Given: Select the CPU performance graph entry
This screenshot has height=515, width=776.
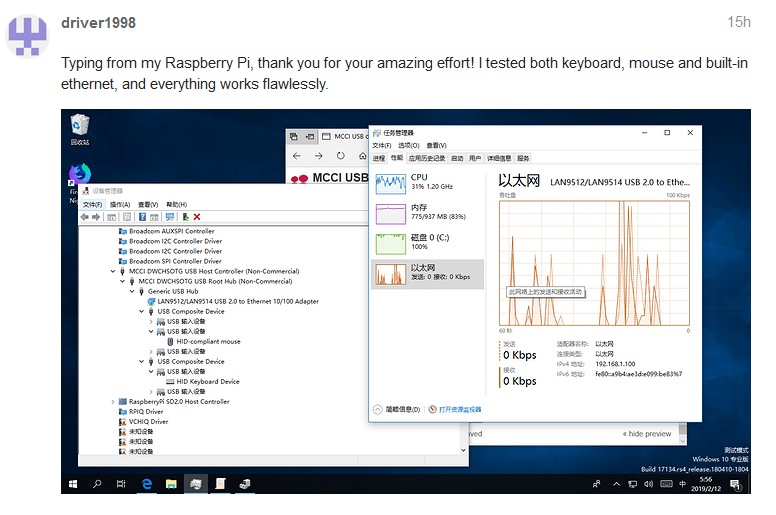Looking at the screenshot, I should (427, 184).
